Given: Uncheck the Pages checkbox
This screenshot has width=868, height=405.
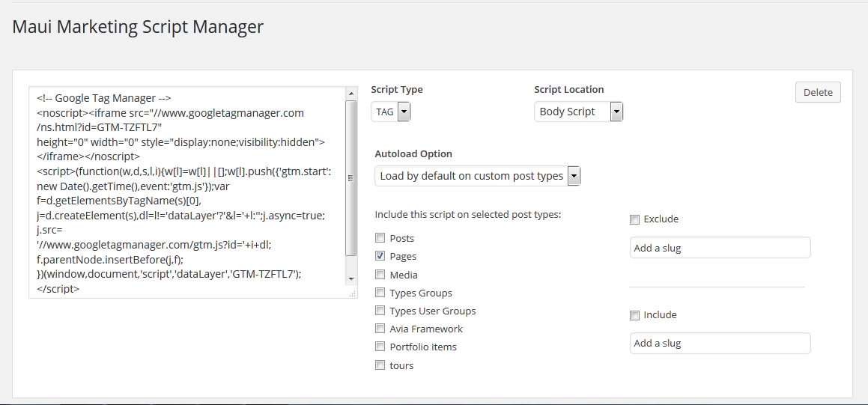Looking at the screenshot, I should [380, 256].
